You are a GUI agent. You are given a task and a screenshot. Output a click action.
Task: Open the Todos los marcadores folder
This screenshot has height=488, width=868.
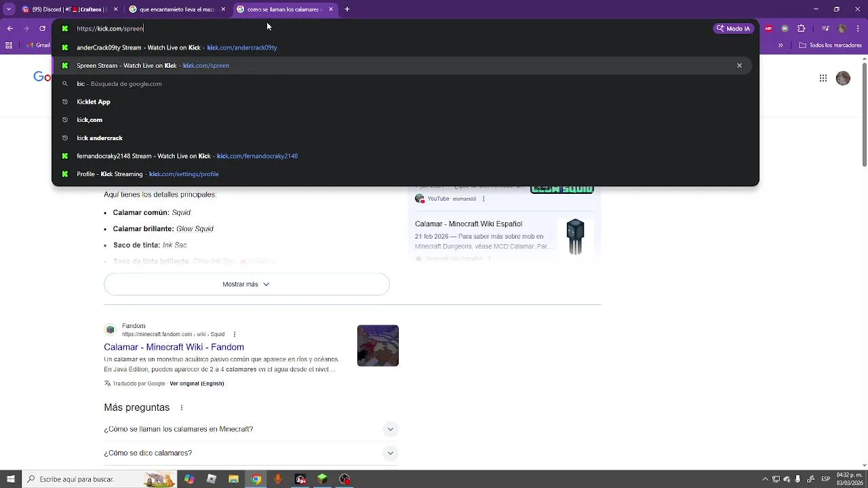831,45
